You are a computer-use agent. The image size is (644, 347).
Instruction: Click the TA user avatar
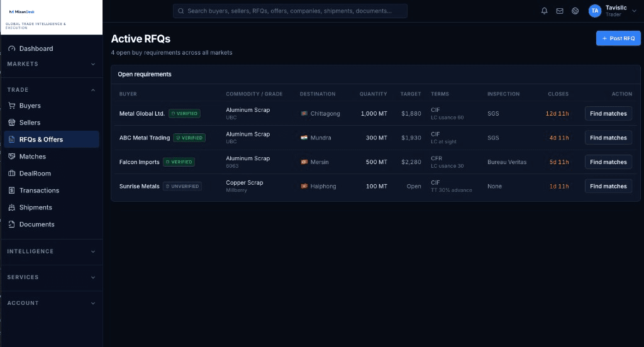pos(595,11)
